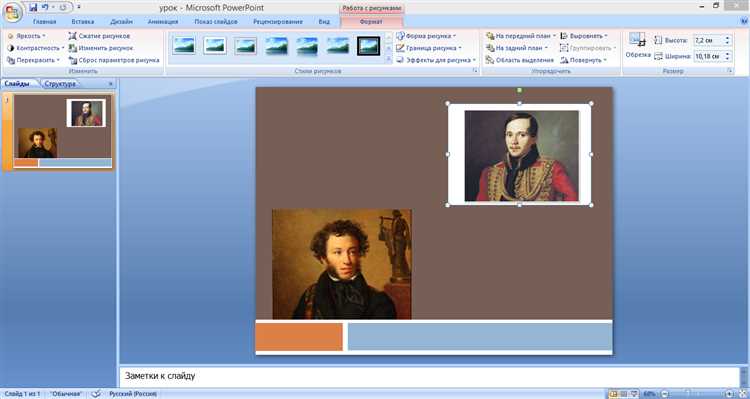The image size is (750, 399).
Task: Open PowerPoint help icon
Action: point(744,21)
